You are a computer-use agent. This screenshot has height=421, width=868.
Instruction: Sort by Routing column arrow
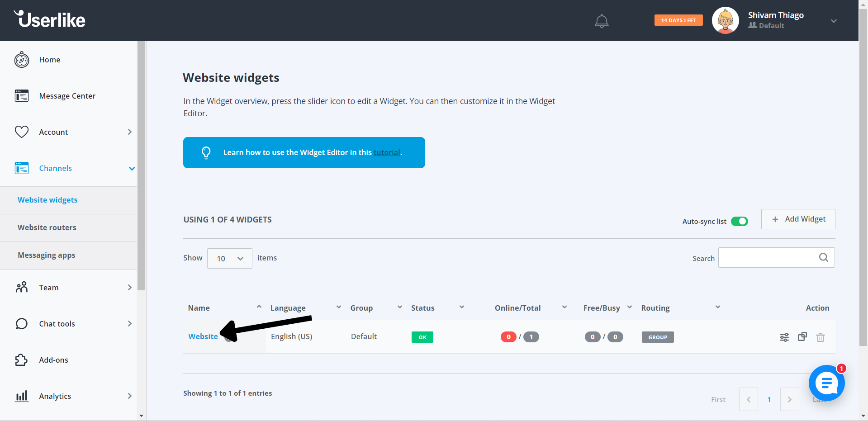[x=718, y=307]
